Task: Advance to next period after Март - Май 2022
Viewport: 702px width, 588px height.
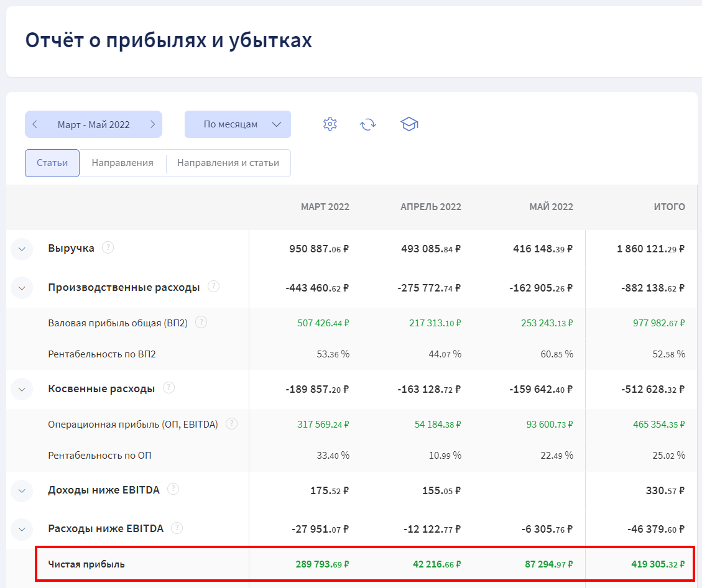Action: [152, 124]
